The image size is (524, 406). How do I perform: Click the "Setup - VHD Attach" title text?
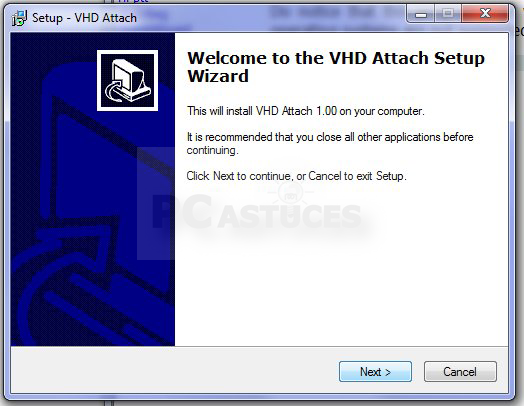[x=85, y=18]
